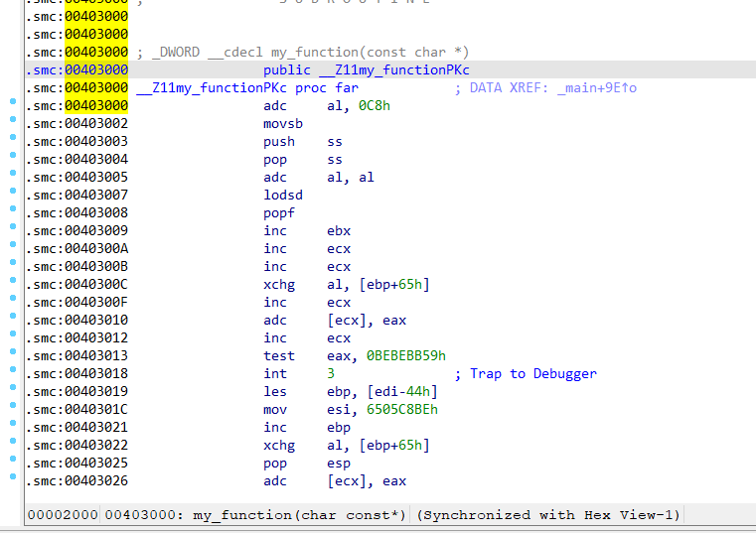Toggle breakpoint dot beside address 0040300C
This screenshot has height=533, width=756.
pyautogui.click(x=13, y=280)
